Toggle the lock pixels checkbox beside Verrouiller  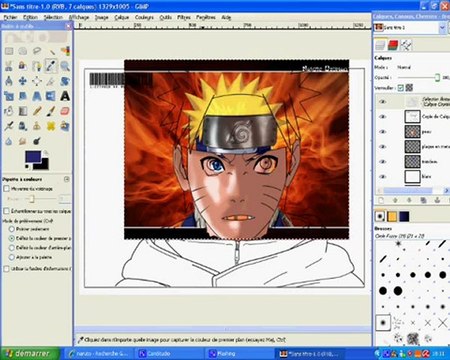(x=401, y=88)
